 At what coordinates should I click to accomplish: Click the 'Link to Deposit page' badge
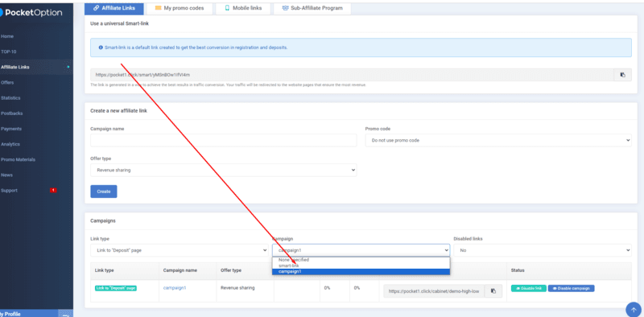(x=116, y=288)
